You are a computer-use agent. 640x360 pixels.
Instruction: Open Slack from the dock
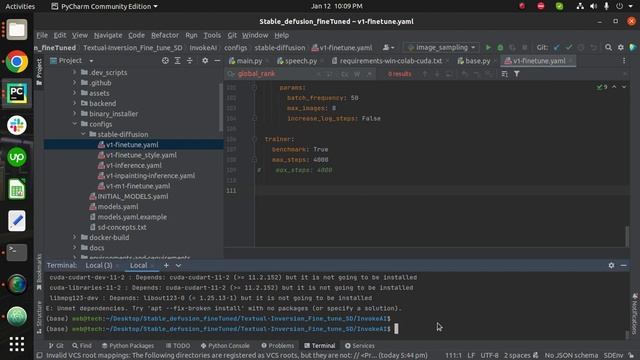point(17,125)
